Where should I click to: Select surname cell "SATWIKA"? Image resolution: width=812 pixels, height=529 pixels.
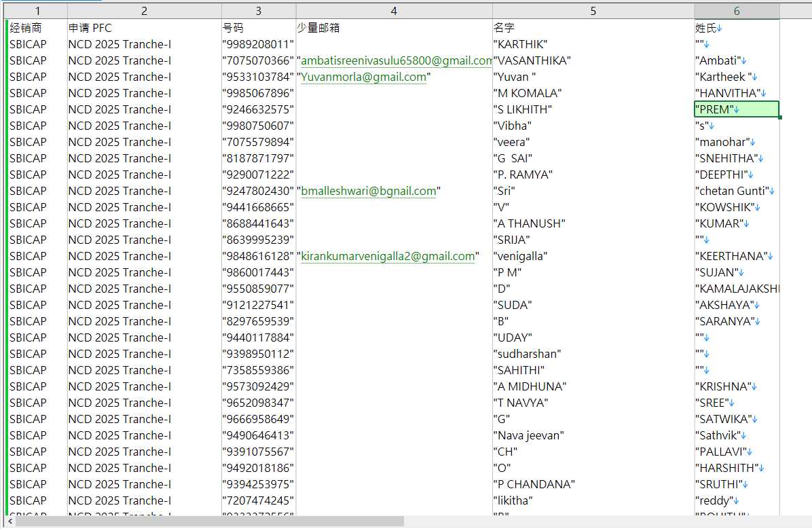pyautogui.click(x=737, y=418)
